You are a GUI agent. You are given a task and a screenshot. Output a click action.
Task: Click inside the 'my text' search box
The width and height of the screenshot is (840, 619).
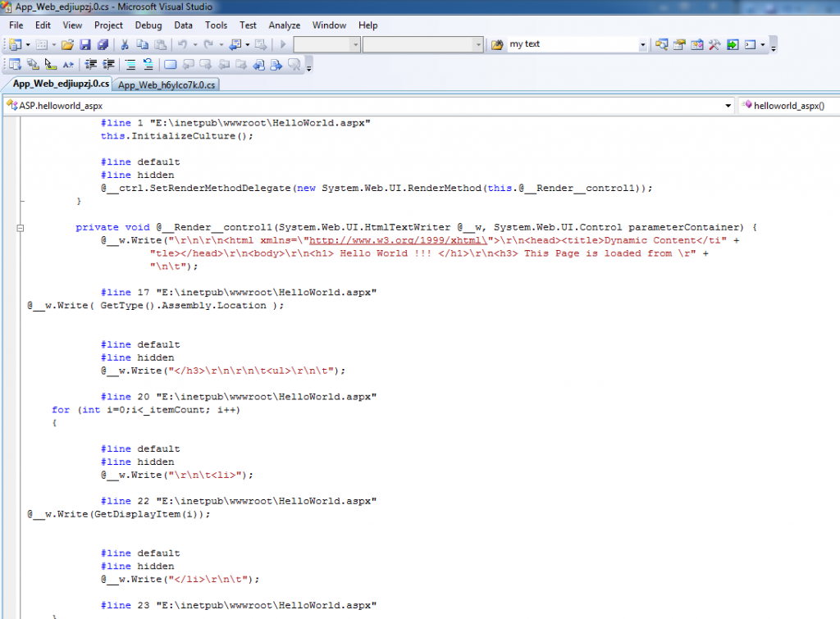click(x=566, y=44)
